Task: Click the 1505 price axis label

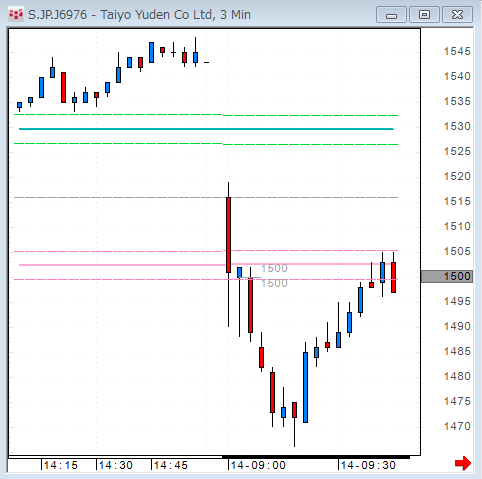Action: [457, 251]
